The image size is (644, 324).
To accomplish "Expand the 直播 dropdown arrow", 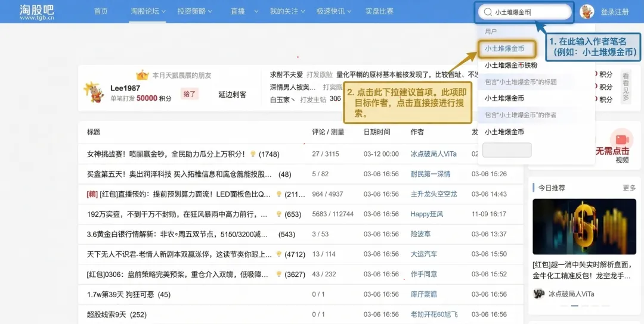I will click(256, 11).
